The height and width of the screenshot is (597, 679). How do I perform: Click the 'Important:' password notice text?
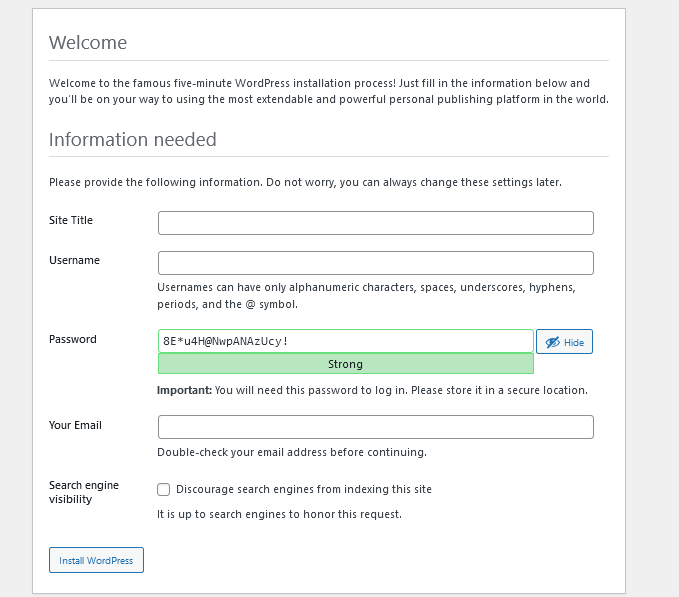(372, 390)
